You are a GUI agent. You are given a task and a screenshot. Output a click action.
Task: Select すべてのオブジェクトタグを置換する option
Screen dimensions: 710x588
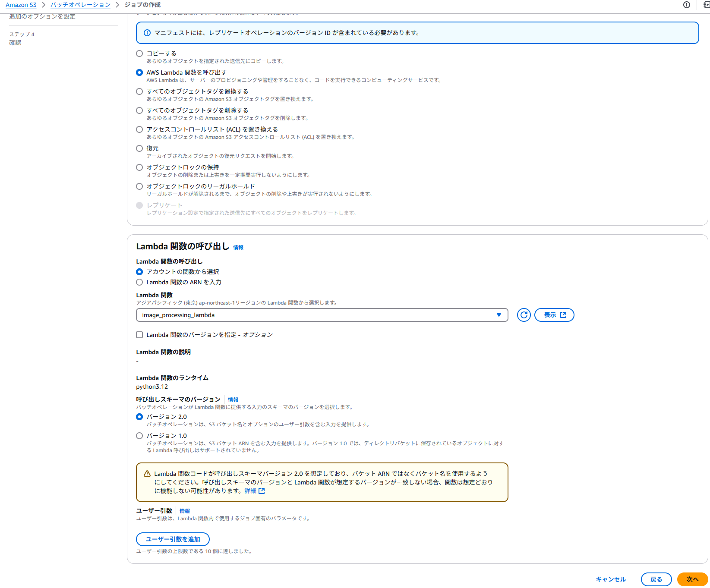[139, 91]
